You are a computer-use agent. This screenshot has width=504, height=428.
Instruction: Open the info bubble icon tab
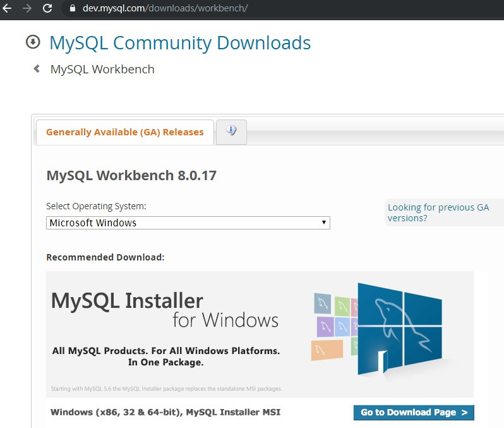(x=231, y=132)
